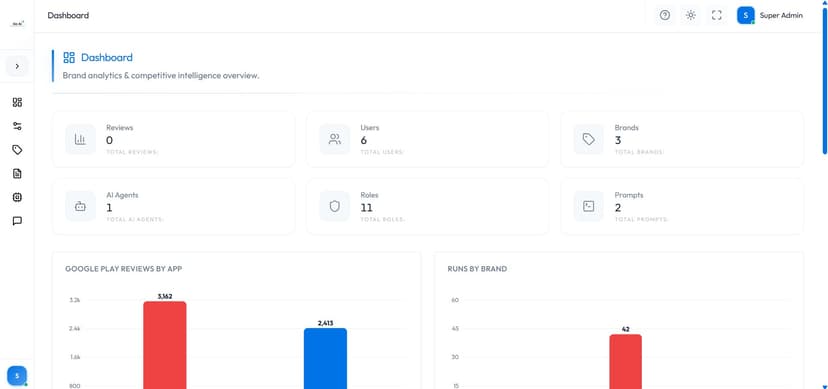Click the red 3,162 reviews bar
The height and width of the screenshot is (389, 828).
pos(165,345)
